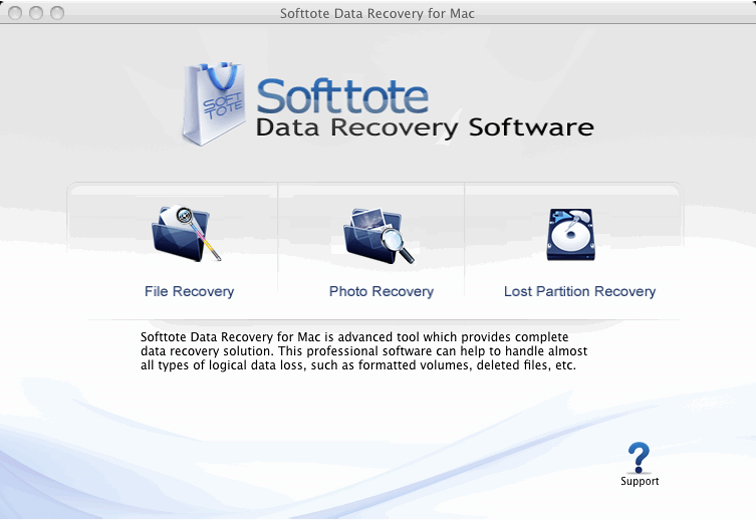Zoom the window using the third title button
Image resolution: width=756 pixels, height=520 pixels.
click(x=57, y=13)
